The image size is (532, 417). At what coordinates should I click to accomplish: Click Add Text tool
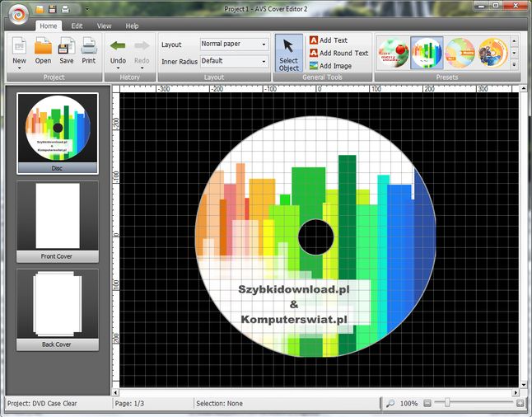(329, 40)
